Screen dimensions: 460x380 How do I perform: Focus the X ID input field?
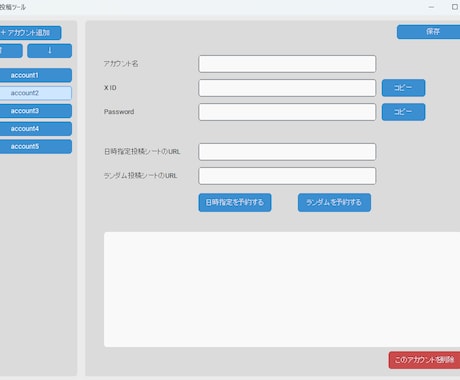[x=287, y=88]
